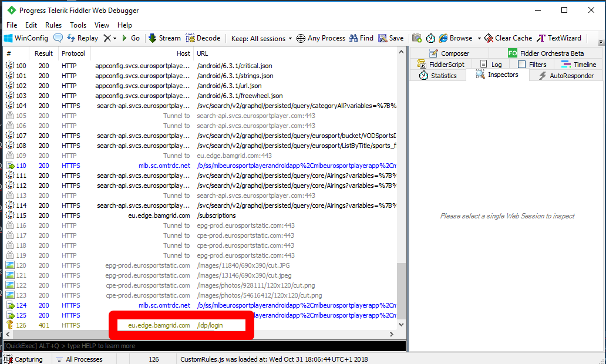This screenshot has height=364, width=606.
Task: Toggle Stream mode in toolbar
Action: [x=164, y=38]
